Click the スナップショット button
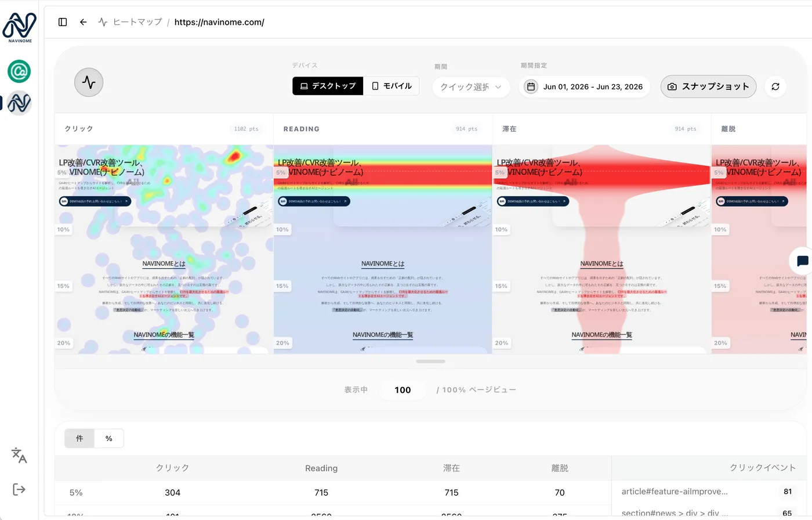This screenshot has height=520, width=812. coord(708,86)
